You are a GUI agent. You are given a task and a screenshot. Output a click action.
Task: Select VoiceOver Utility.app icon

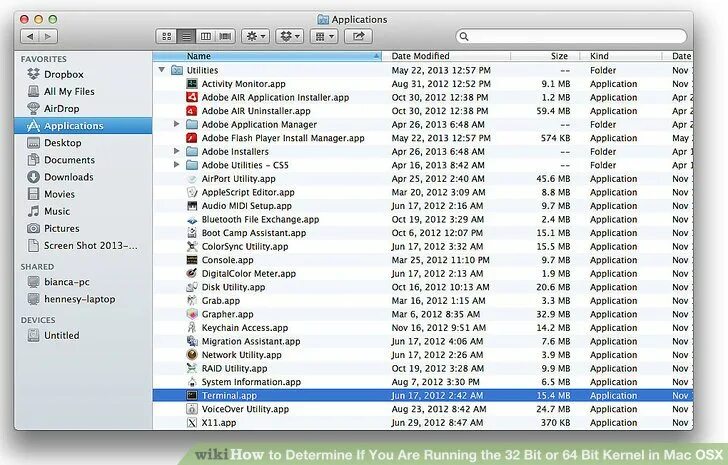192,409
